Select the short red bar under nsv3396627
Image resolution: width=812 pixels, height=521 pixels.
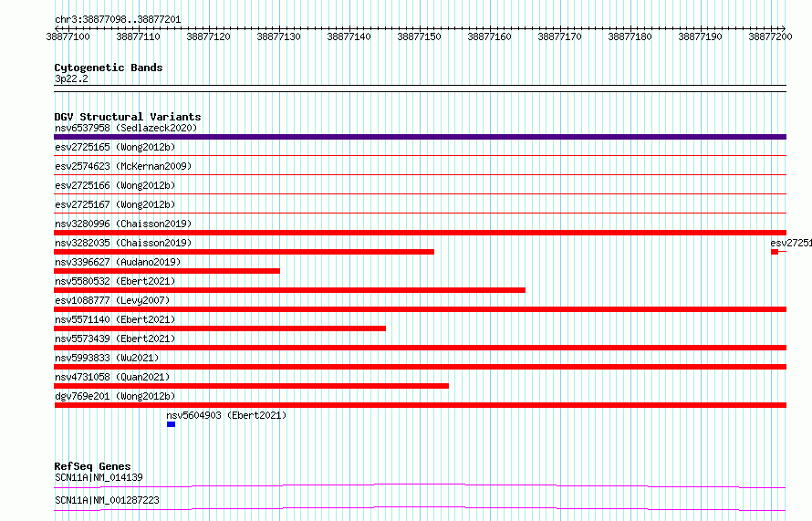point(167,271)
